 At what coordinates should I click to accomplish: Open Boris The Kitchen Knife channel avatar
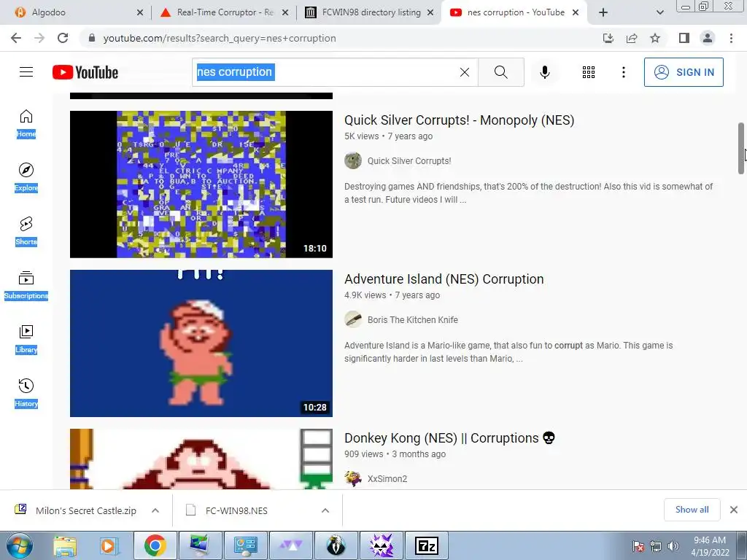353,319
